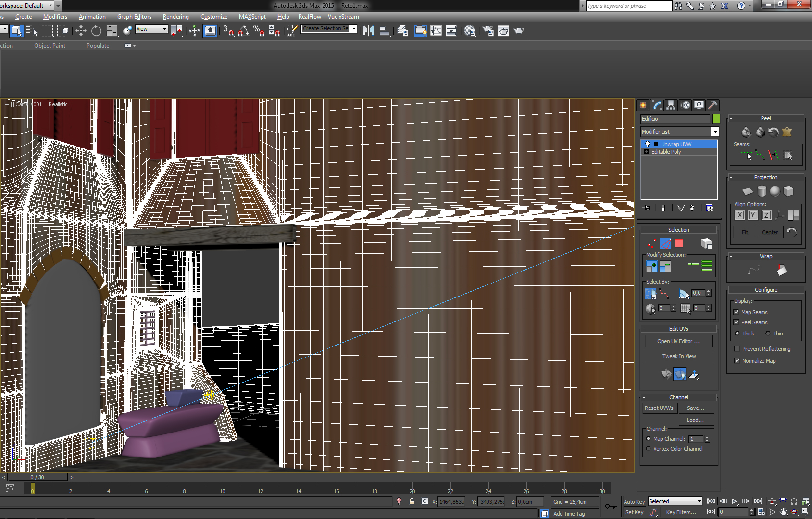Switch to the Object Paint ribbon tab

(x=50, y=46)
